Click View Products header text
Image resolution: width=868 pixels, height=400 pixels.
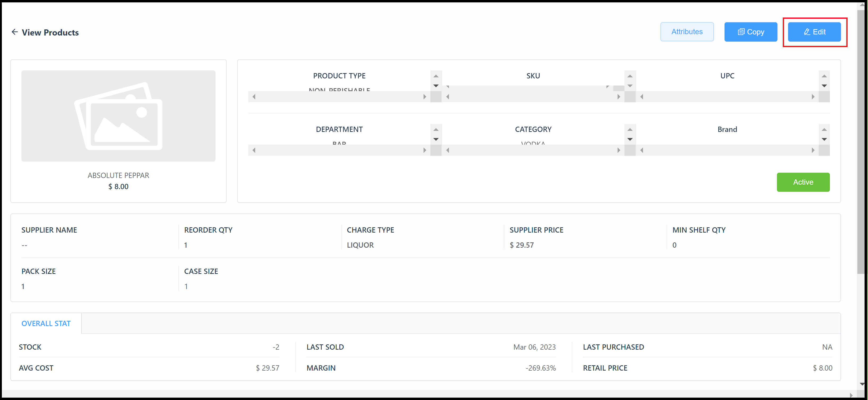[x=50, y=32]
